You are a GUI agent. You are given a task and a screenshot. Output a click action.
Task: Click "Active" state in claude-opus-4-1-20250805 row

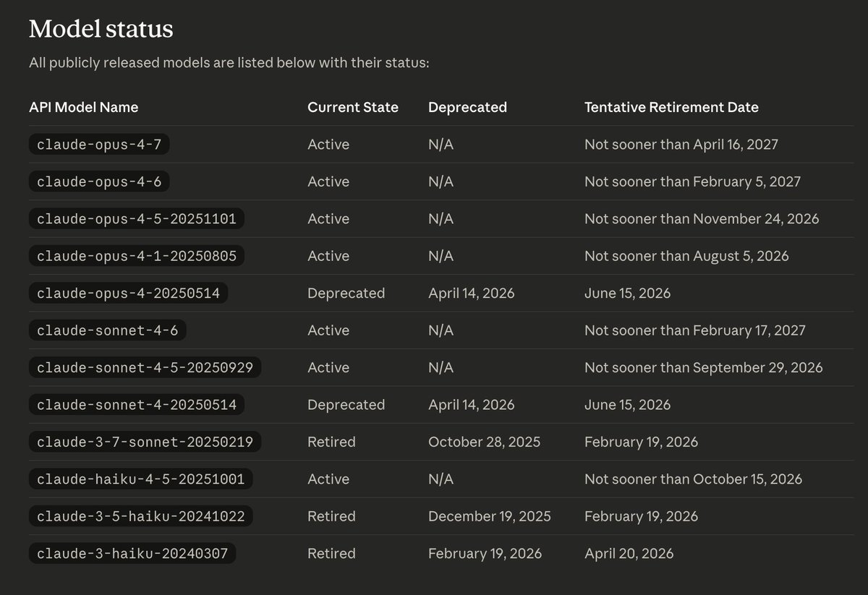[328, 256]
